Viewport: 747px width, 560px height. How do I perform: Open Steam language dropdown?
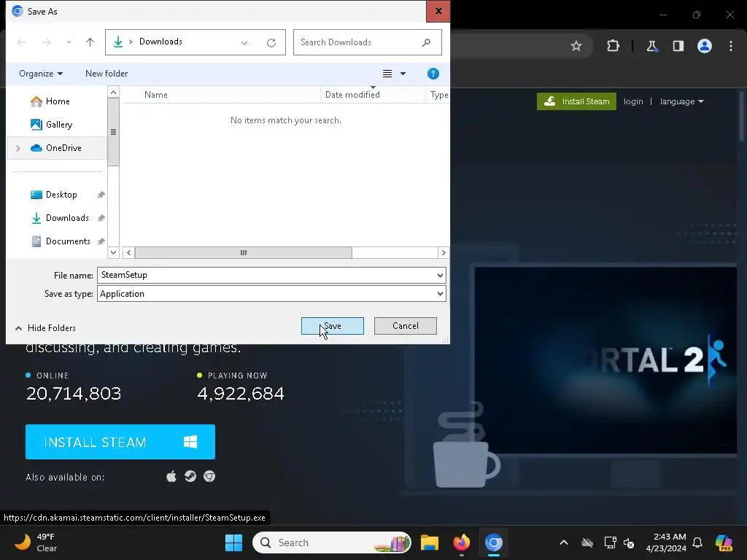point(682,101)
